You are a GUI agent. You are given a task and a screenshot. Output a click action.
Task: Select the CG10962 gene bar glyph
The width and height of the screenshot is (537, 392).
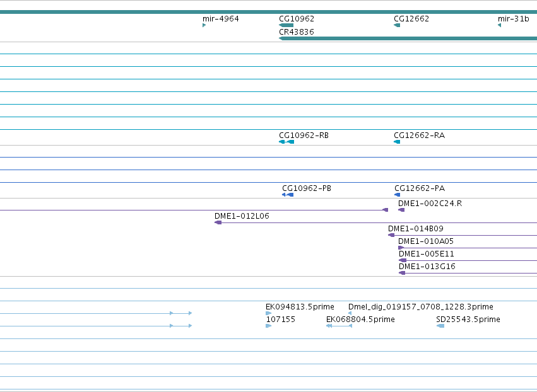(286, 25)
